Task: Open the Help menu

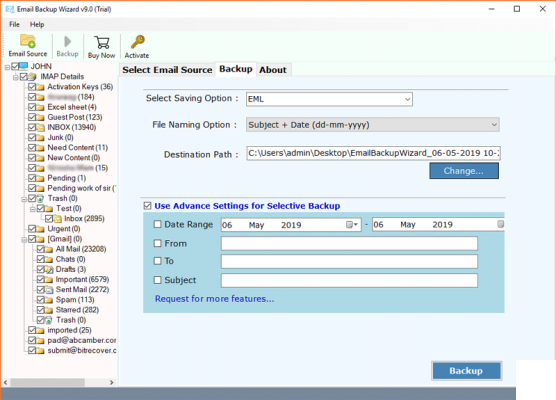Action: 37,24
